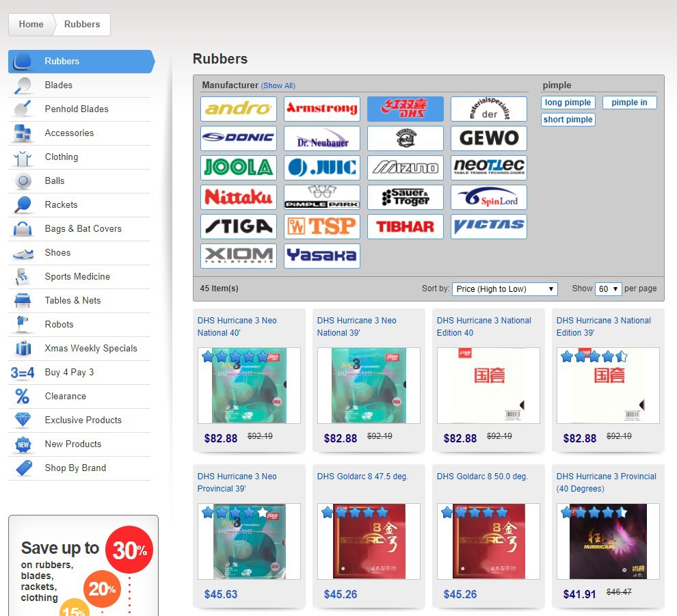
Task: Open the Rackets category
Action: pyautogui.click(x=79, y=205)
